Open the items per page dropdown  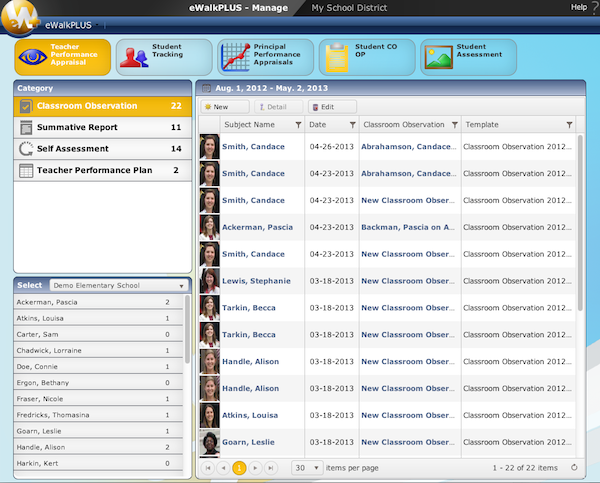(307, 468)
